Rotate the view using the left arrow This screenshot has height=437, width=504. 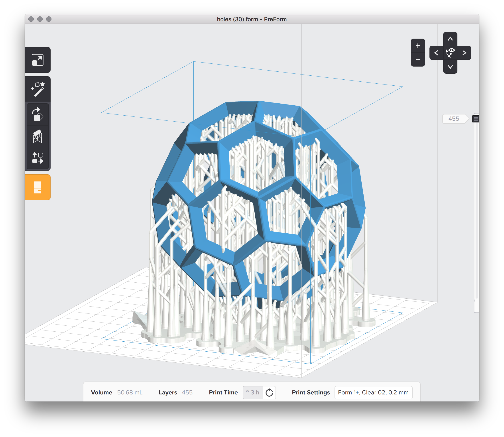tap(437, 52)
